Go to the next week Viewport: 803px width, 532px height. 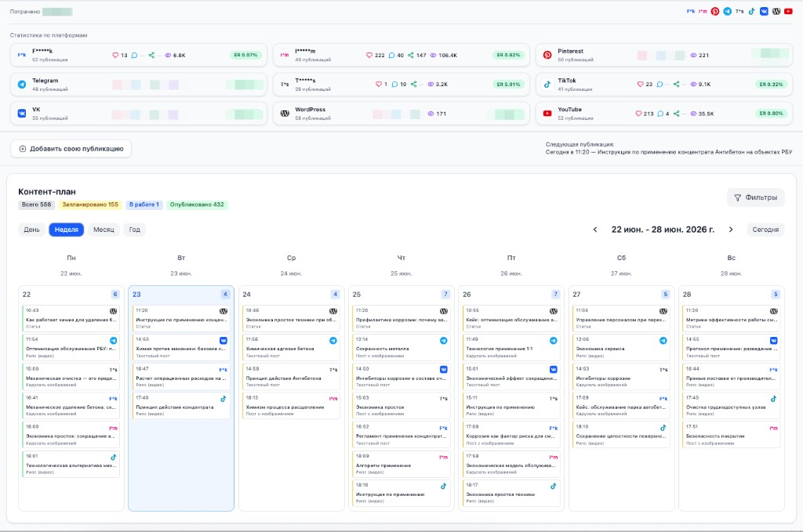(731, 230)
